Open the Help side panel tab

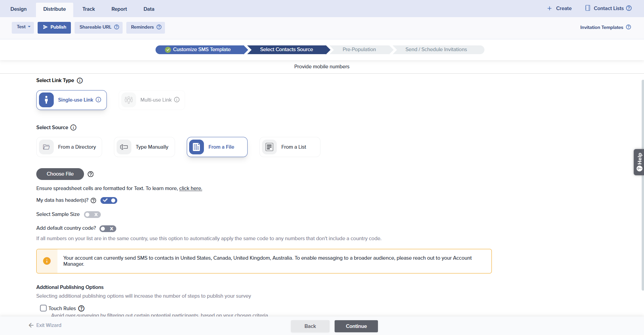click(x=639, y=162)
